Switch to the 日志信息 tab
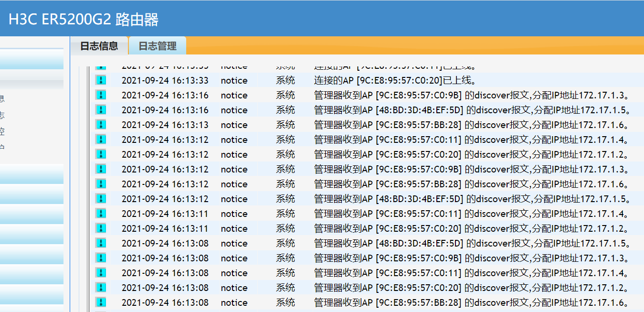644x312 pixels. point(99,46)
